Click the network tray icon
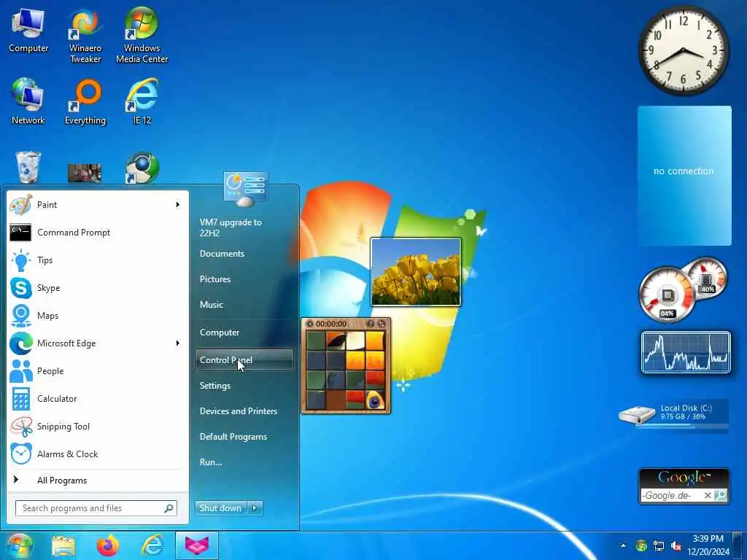747x560 pixels. (x=659, y=545)
